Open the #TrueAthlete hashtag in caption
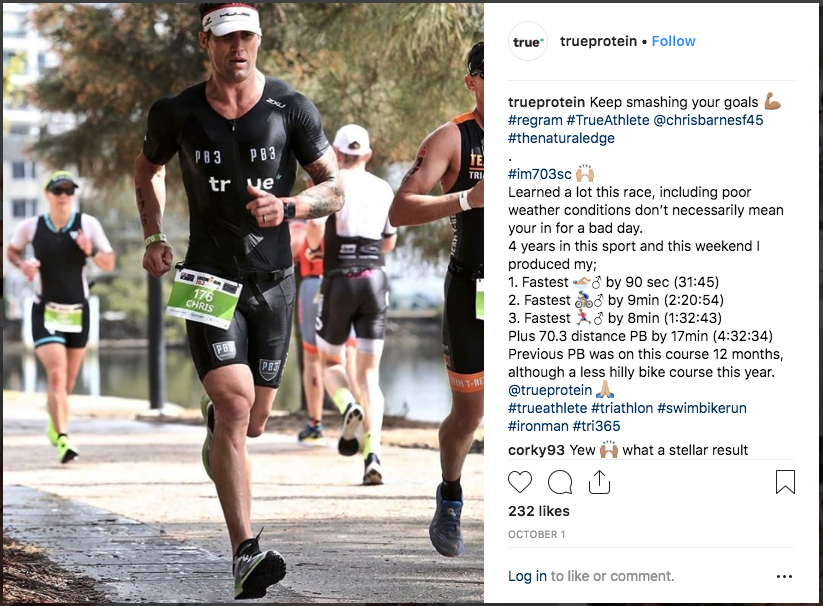Image resolution: width=823 pixels, height=606 pixels. 608,120
